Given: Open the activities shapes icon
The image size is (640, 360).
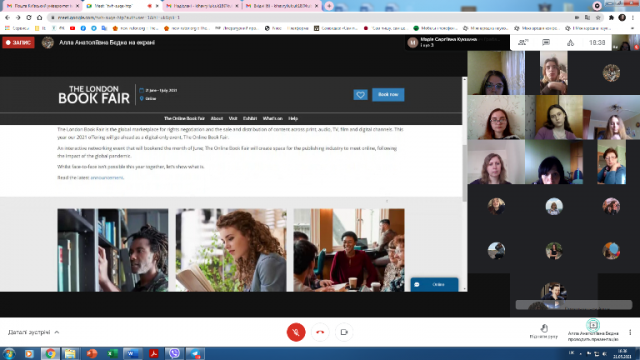Looking at the screenshot, I should tap(570, 43).
